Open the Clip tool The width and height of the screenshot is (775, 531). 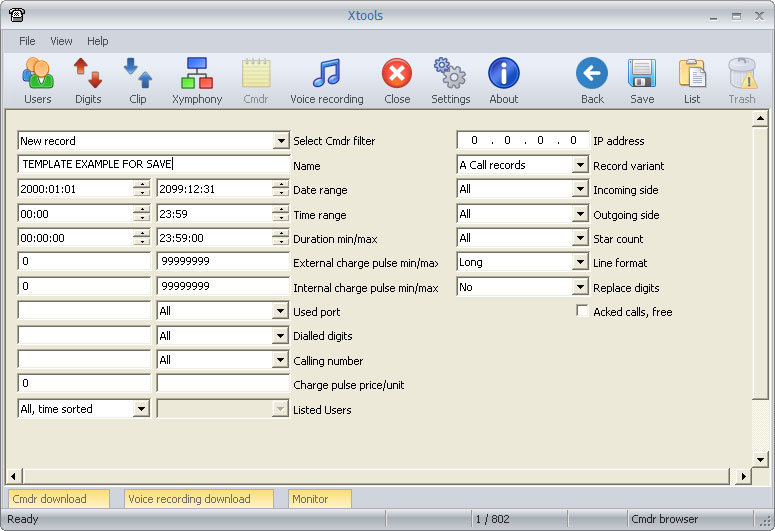tap(138, 80)
